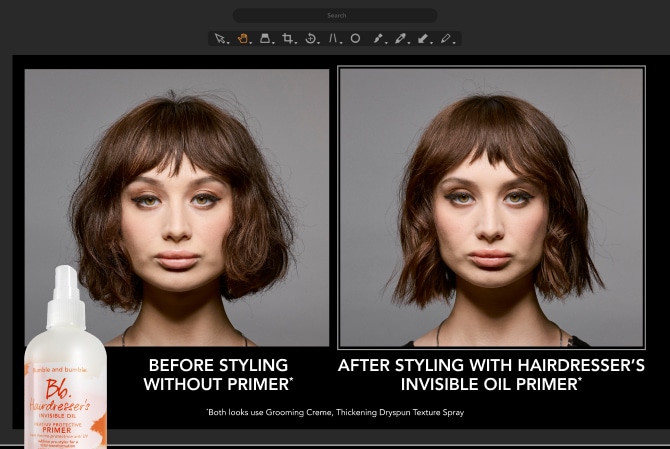Click the Grooming Creme footnote text
The width and height of the screenshot is (670, 449).
335,412
